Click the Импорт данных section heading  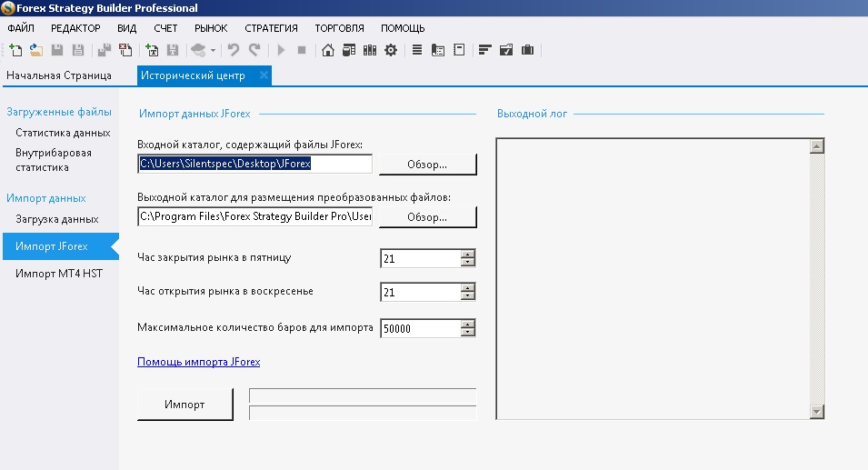[46, 198]
